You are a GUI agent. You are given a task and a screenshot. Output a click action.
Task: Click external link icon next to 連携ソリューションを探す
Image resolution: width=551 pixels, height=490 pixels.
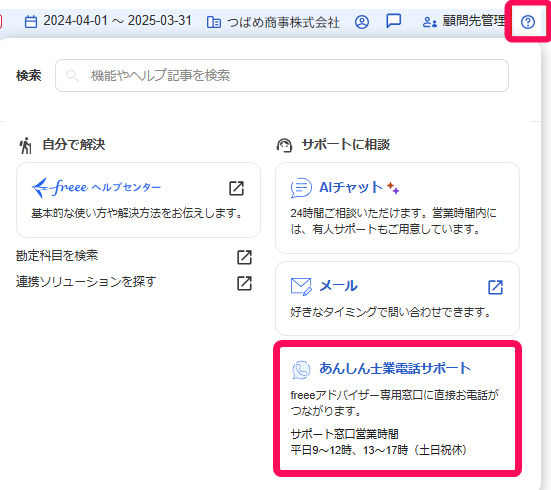tap(244, 283)
